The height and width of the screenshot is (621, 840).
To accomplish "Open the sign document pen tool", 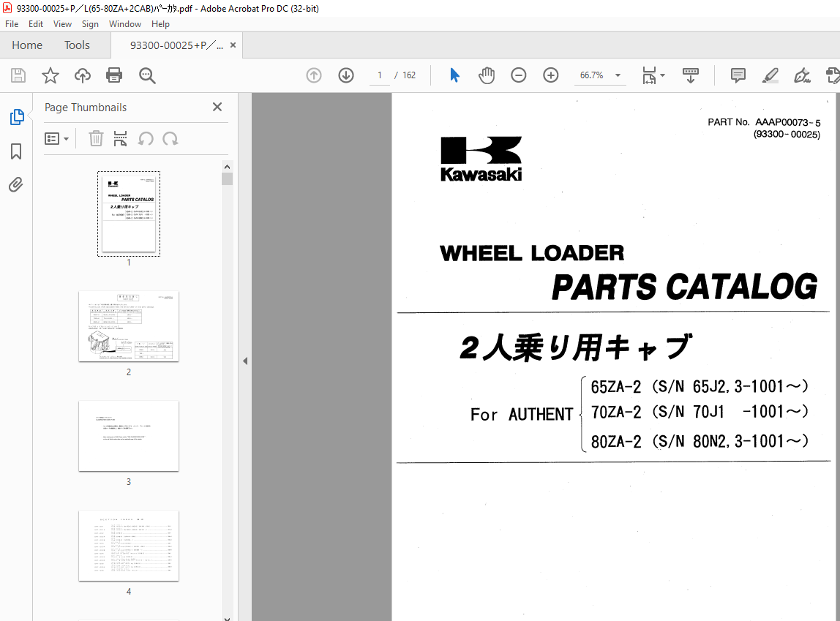I will coord(802,75).
